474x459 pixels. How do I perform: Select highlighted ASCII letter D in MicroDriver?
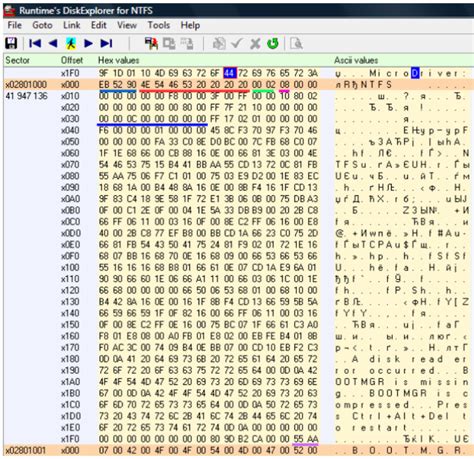click(x=415, y=73)
